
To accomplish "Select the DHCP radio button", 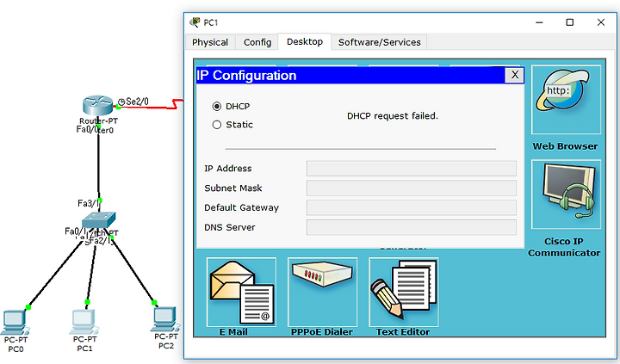I will click(x=217, y=107).
